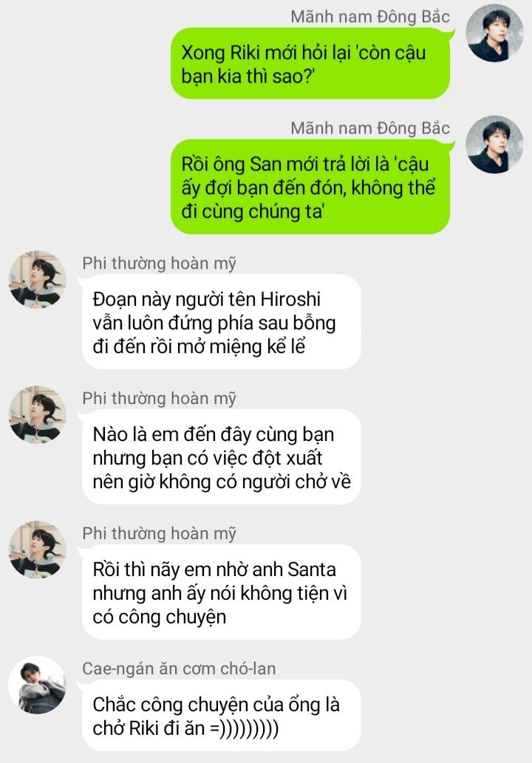The width and height of the screenshot is (532, 763).
Task: Tap the green 'Rồi ông San mới trả lời' bubble
Action: tap(310, 187)
